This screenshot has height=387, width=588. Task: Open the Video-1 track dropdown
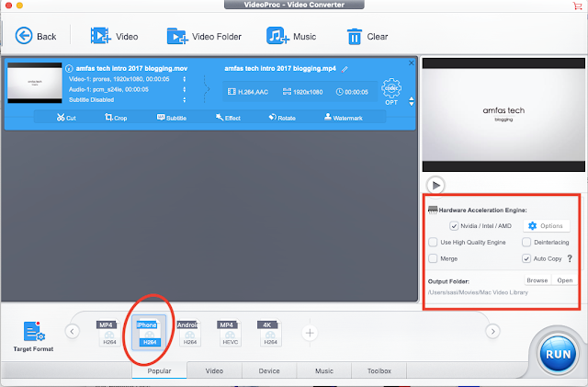coord(184,79)
